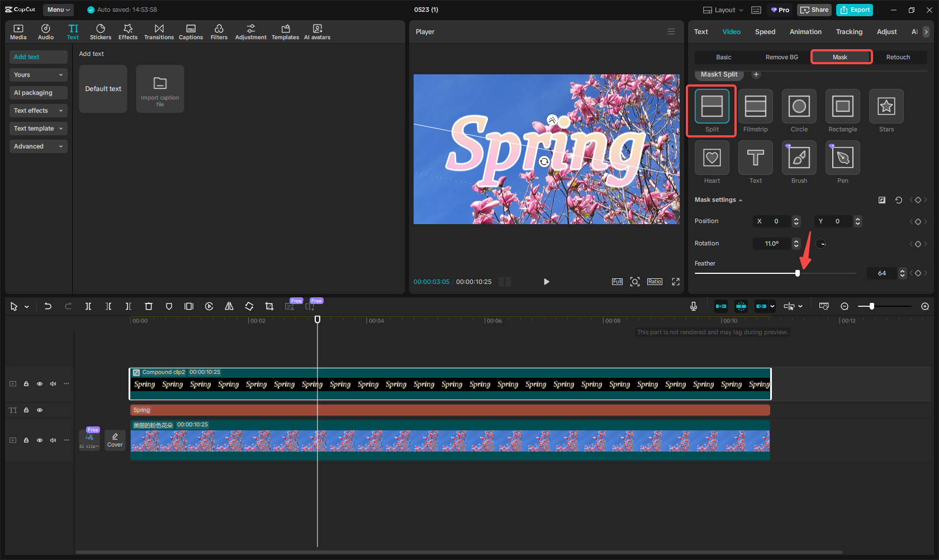
Task: Toggle visibility of Compound clip2 track
Action: pos(40,384)
